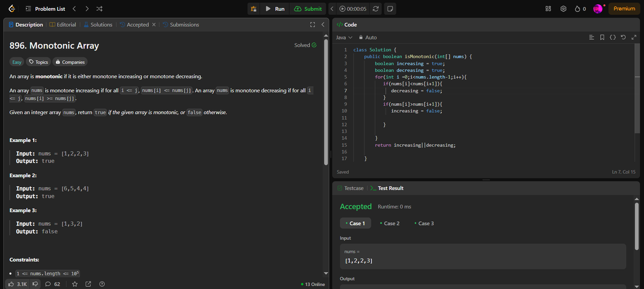Switch to the Accepted tab
644x289 pixels.
(134, 25)
